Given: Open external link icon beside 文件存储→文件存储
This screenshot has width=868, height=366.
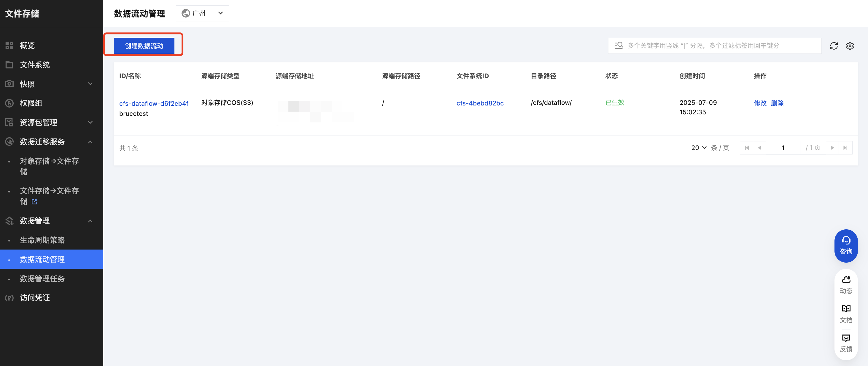Looking at the screenshot, I should point(34,202).
